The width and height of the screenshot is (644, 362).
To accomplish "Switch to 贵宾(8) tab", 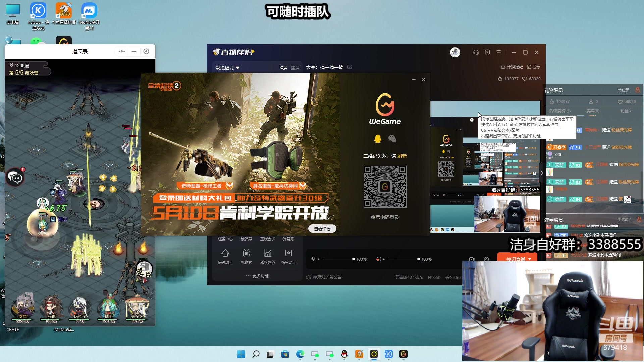I will point(593,111).
